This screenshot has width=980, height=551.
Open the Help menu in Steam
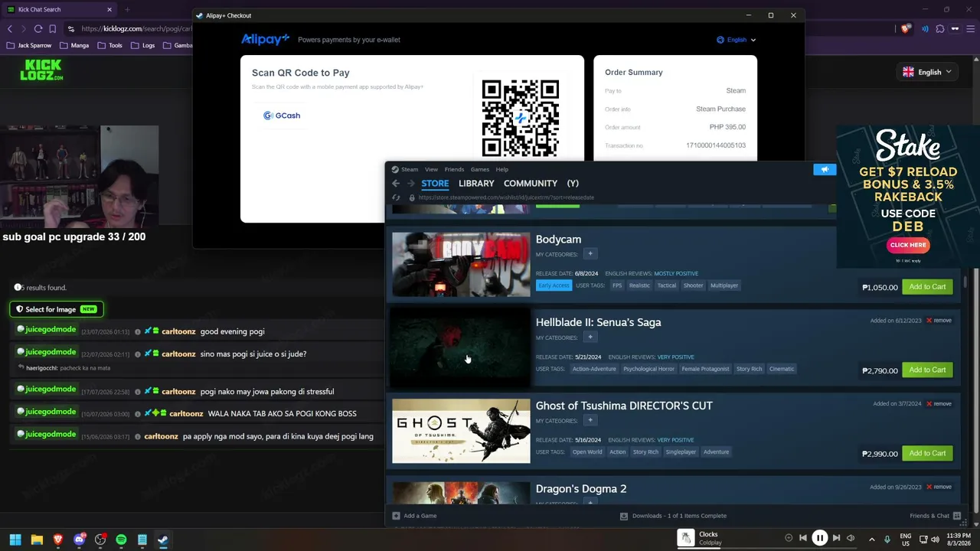pos(502,169)
